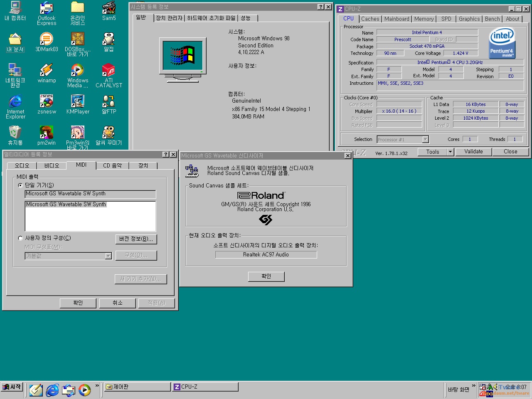
Task: Switch to the 장치 관리자 tab
Action: click(x=169, y=18)
